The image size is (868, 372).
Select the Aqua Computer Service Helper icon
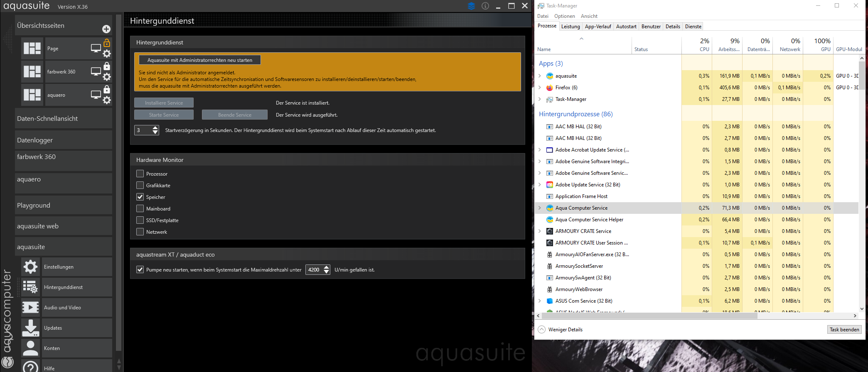(550, 220)
